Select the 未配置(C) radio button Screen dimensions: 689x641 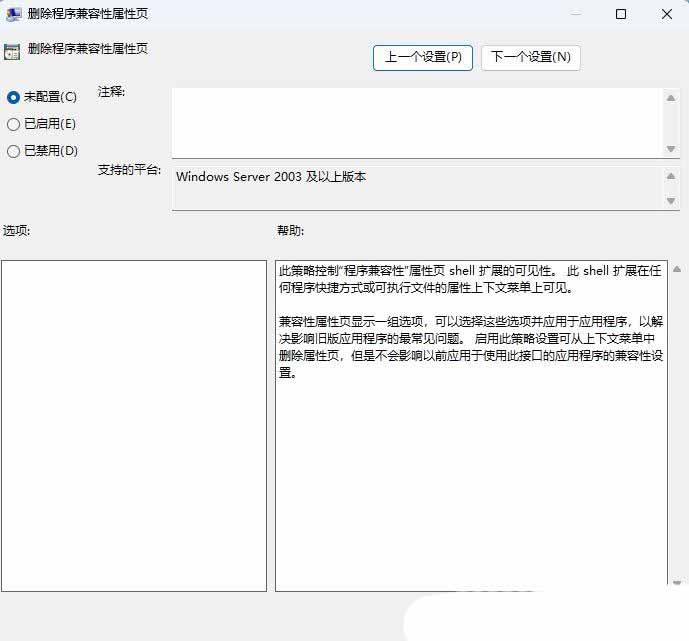point(13,97)
